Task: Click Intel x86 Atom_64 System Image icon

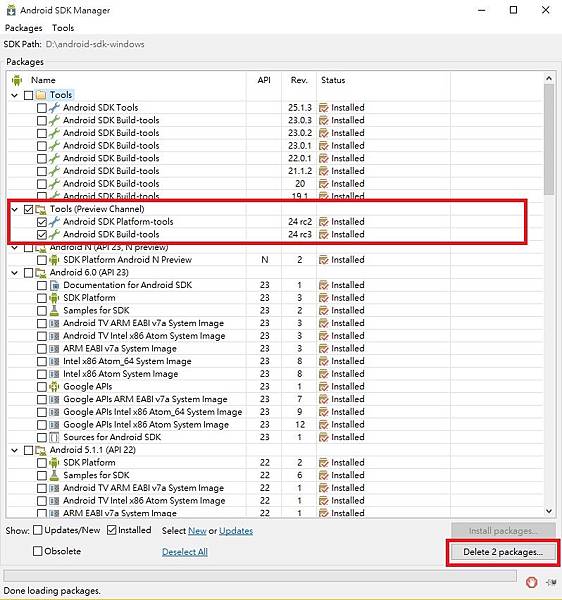Action: point(54,361)
